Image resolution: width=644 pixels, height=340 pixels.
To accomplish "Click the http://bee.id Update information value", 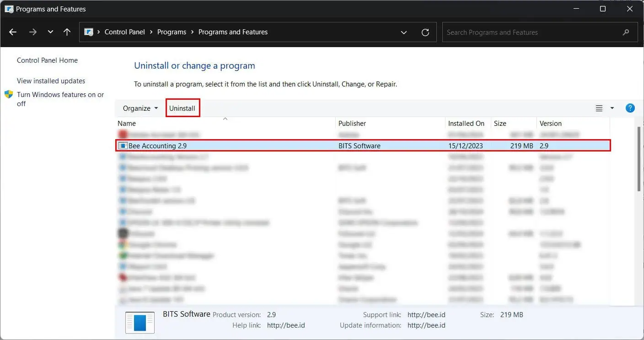I will (426, 325).
